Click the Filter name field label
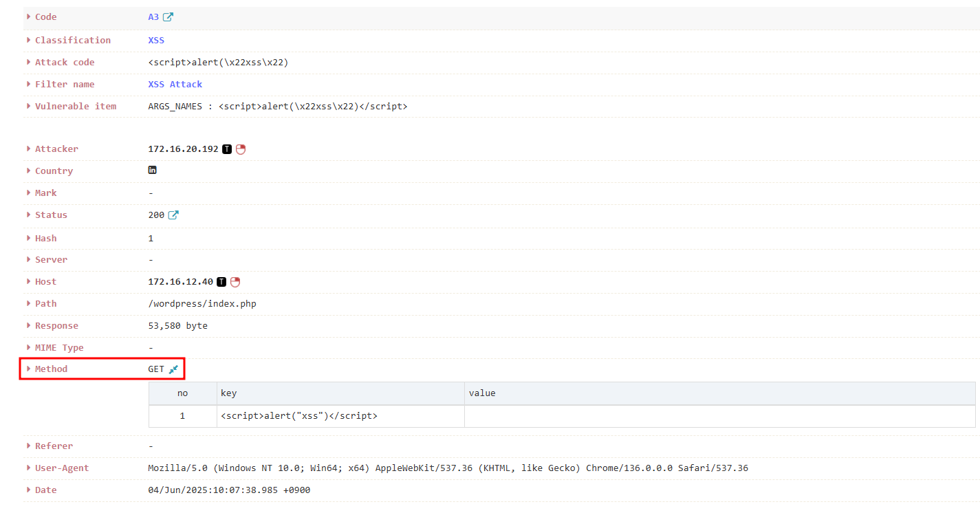The height and width of the screenshot is (524, 980). [65, 85]
